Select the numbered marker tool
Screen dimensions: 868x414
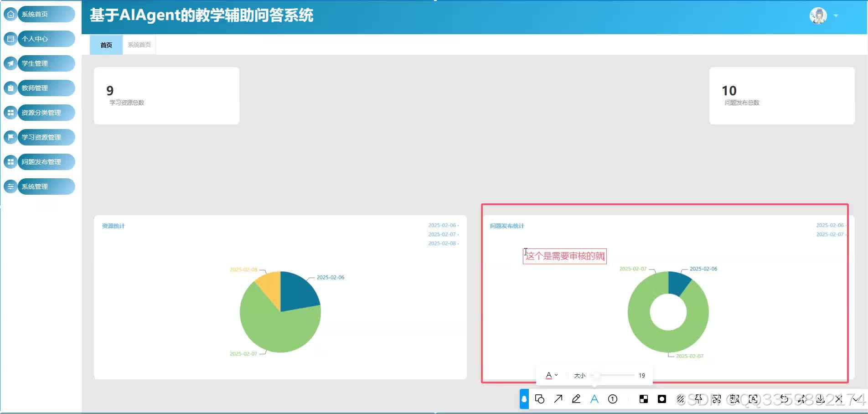click(613, 399)
